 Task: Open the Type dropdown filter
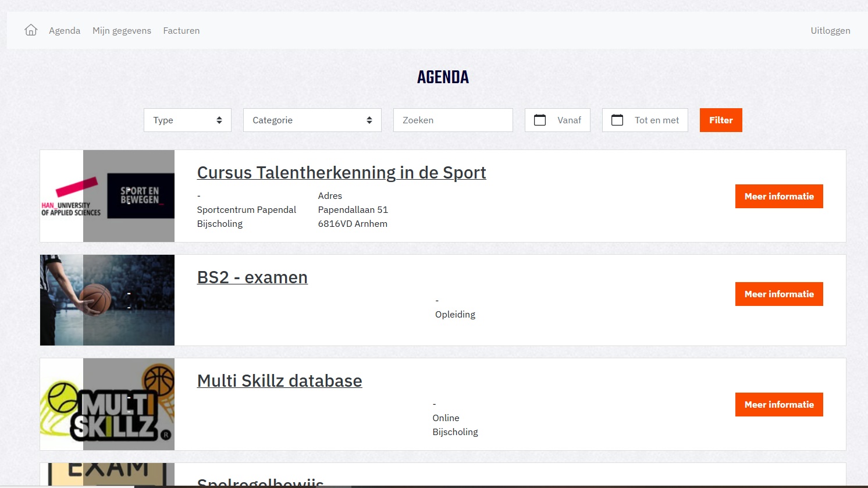click(187, 120)
